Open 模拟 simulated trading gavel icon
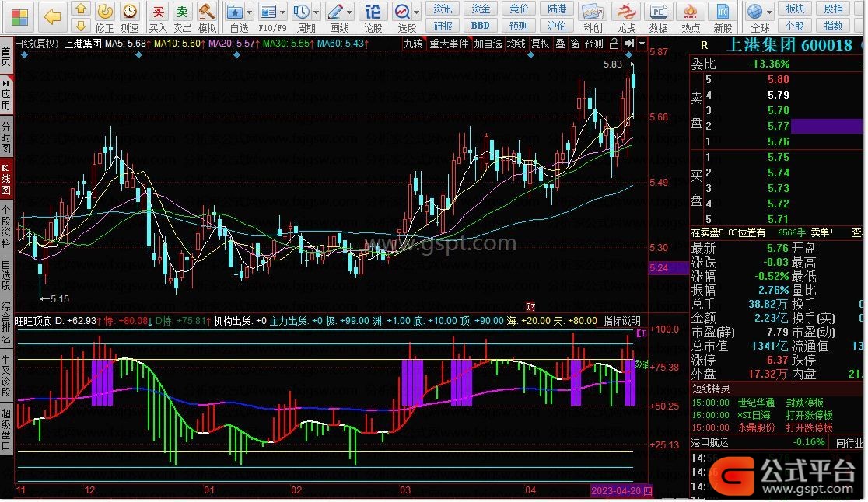 [207, 17]
